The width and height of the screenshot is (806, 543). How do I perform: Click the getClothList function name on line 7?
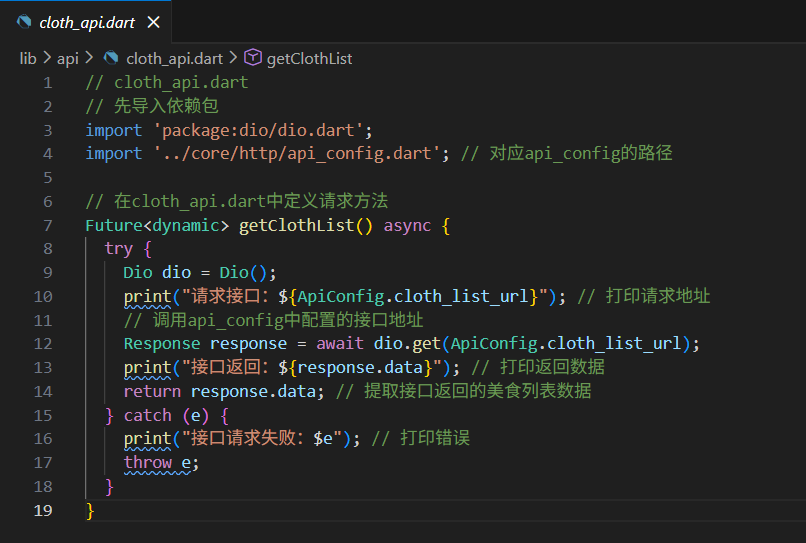[x=296, y=225]
